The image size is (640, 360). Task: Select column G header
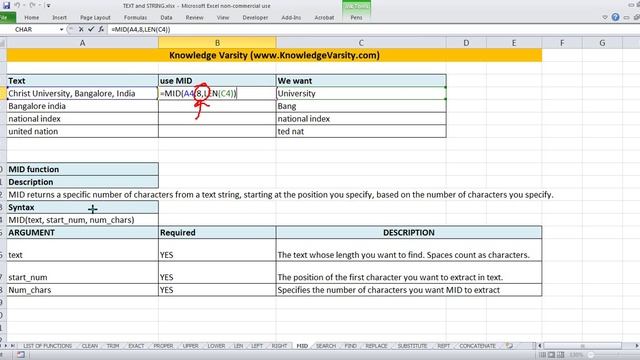pyautogui.click(x=602, y=43)
